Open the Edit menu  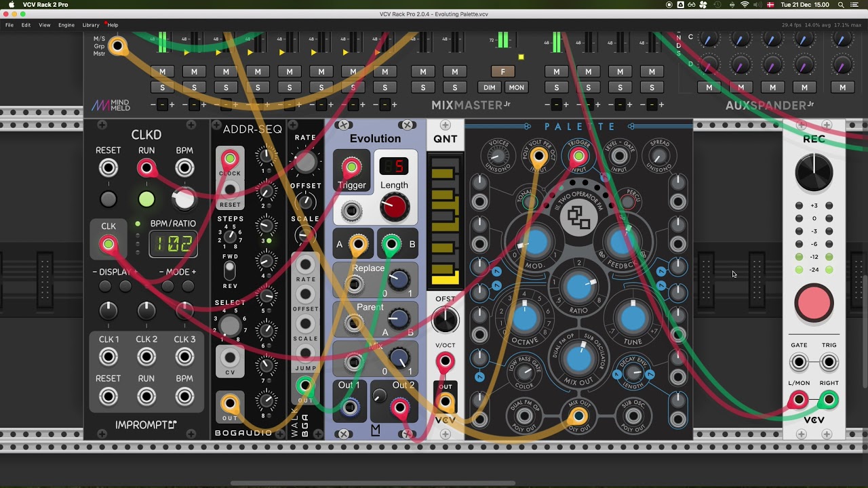point(26,25)
